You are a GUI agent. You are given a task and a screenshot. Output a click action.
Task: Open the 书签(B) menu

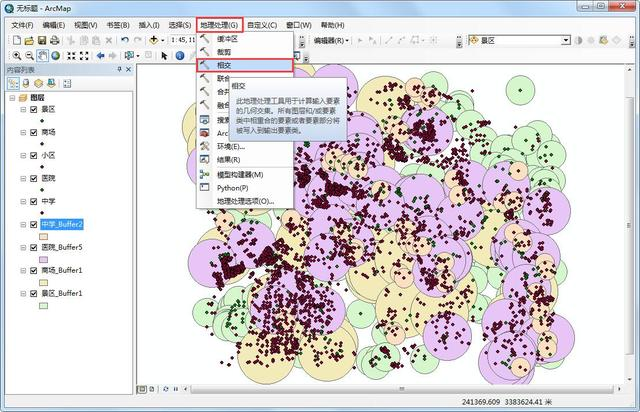point(118,25)
